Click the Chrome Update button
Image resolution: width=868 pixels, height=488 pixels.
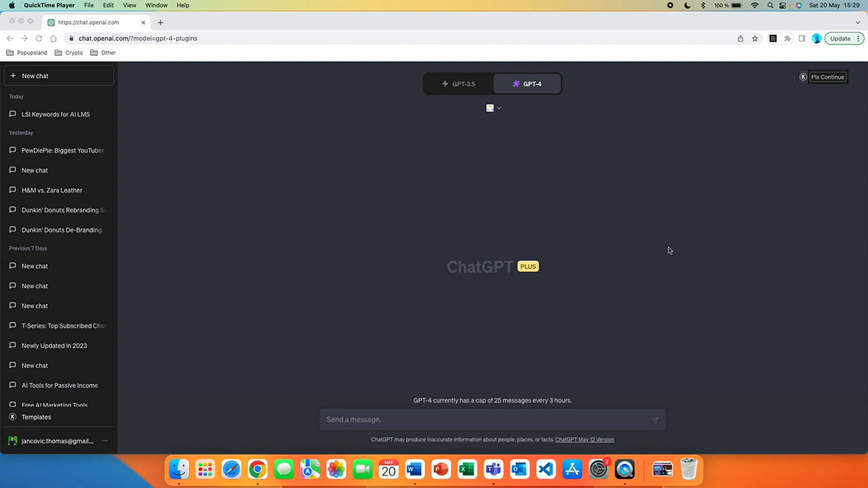pos(840,38)
